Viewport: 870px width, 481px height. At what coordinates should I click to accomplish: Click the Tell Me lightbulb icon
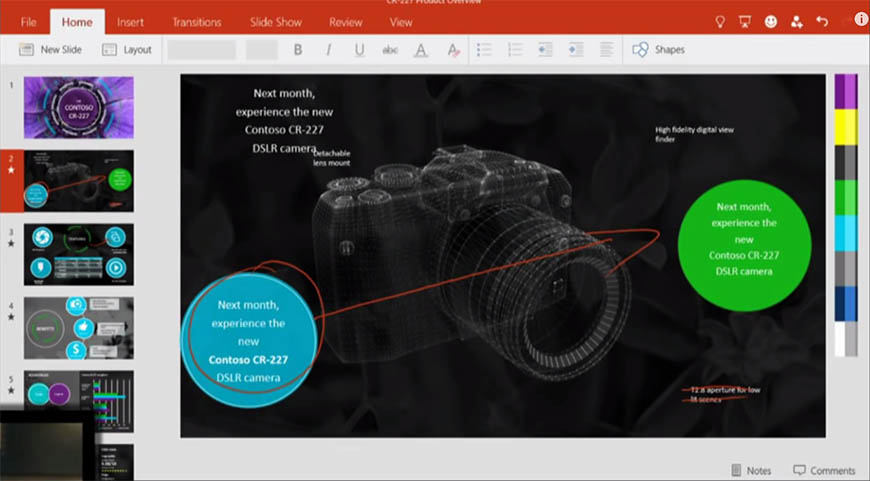720,22
